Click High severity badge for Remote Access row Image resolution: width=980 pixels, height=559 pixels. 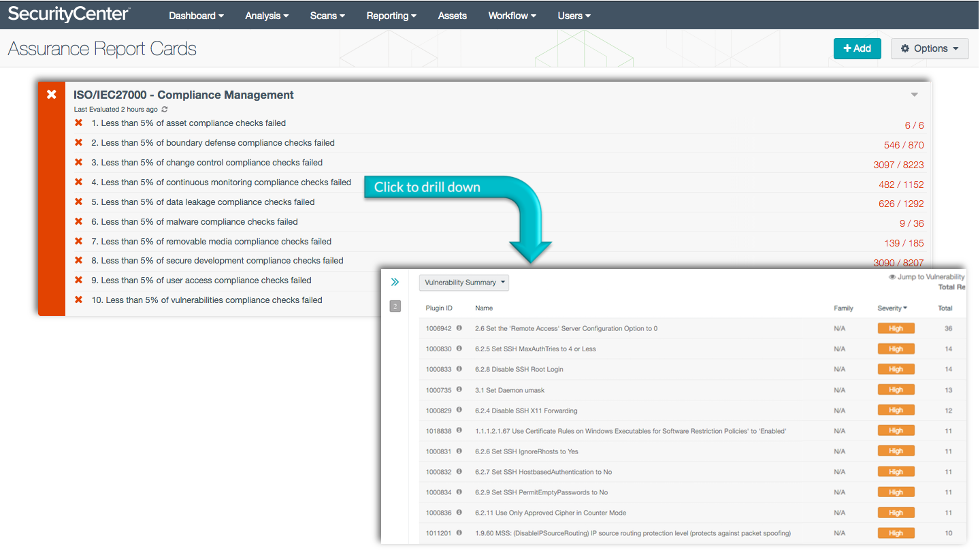(x=896, y=328)
